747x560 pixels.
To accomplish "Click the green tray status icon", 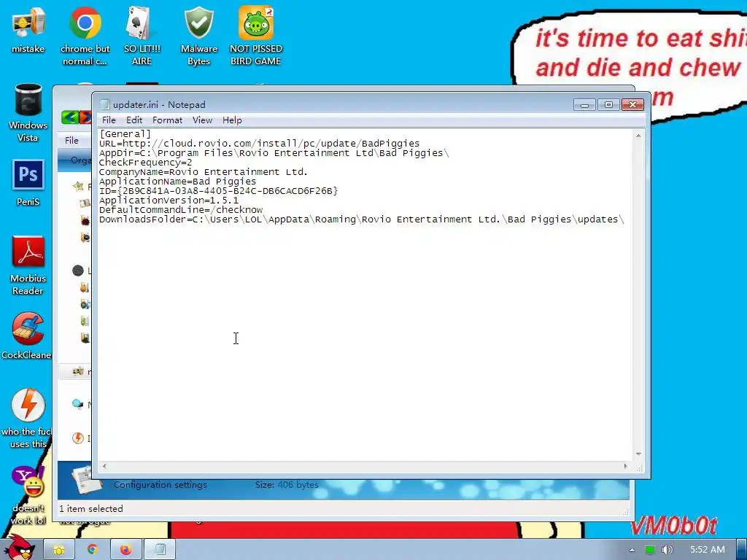I will click(649, 550).
